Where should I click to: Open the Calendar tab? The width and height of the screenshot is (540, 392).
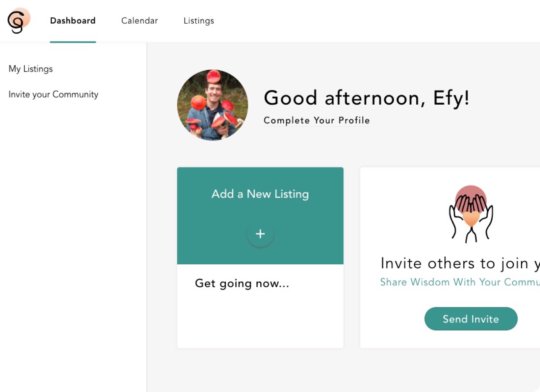[x=140, y=21]
